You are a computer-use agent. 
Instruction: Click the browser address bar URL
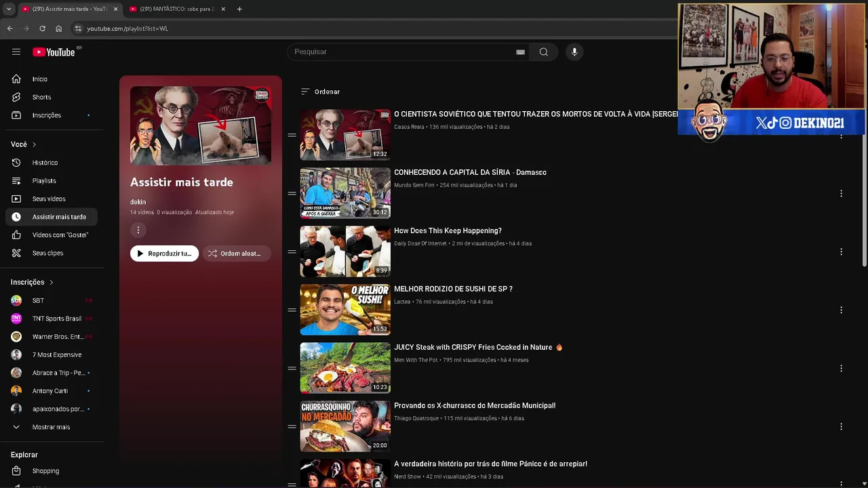pos(127,28)
